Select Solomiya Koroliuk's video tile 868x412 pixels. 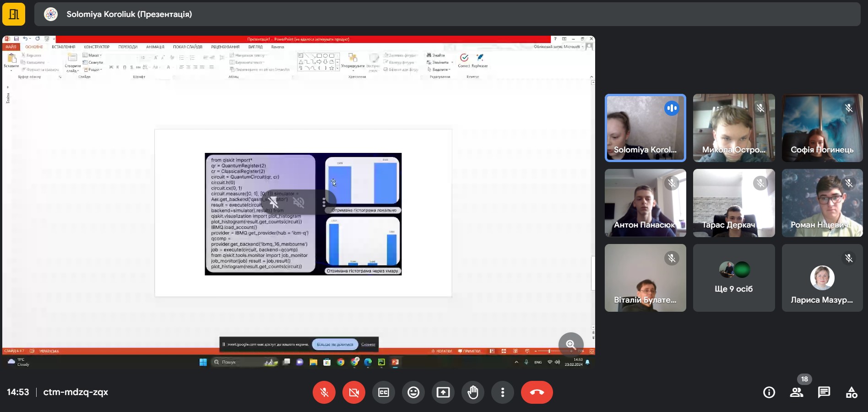click(x=645, y=128)
